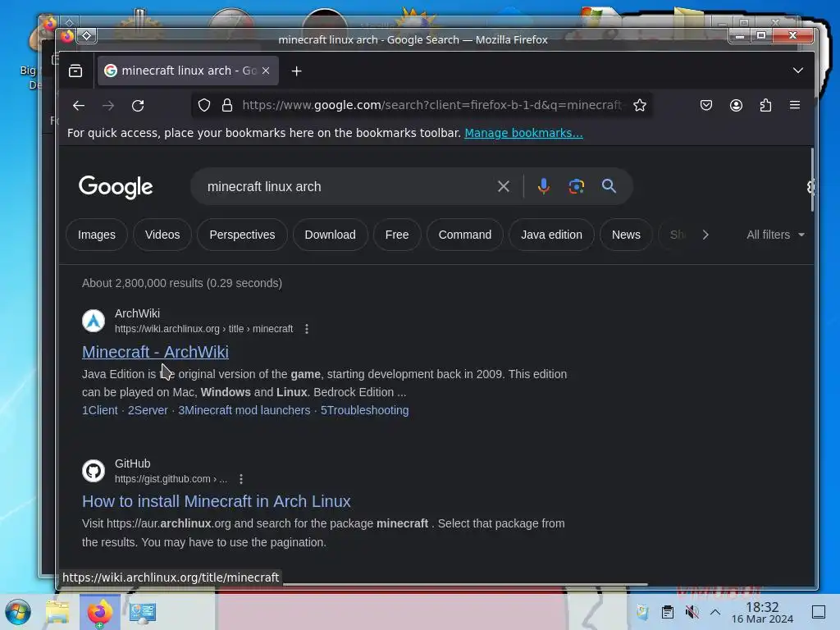Open options dots for GitHub result
The width and height of the screenshot is (840, 630).
(241, 479)
